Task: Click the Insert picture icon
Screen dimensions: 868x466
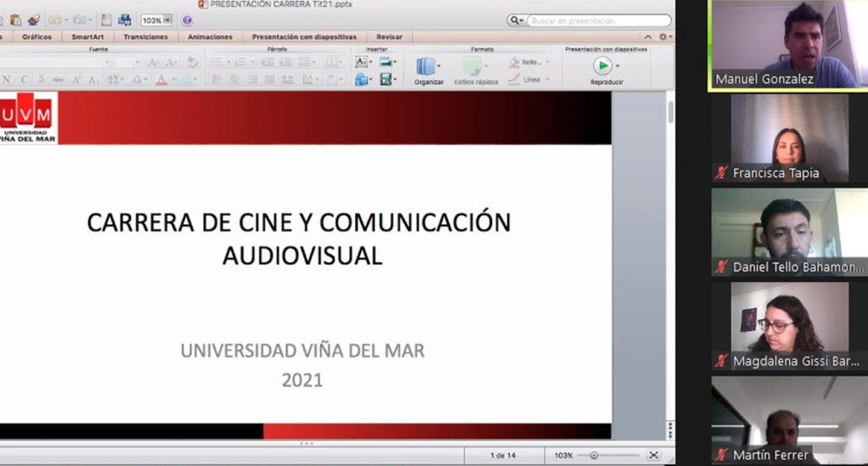Action: 386,62
